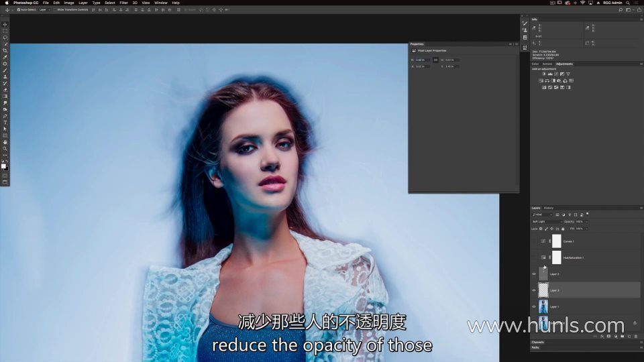This screenshot has height=362, width=644.
Task: Select the Eyedropper tool
Action: pyautogui.click(x=5, y=57)
